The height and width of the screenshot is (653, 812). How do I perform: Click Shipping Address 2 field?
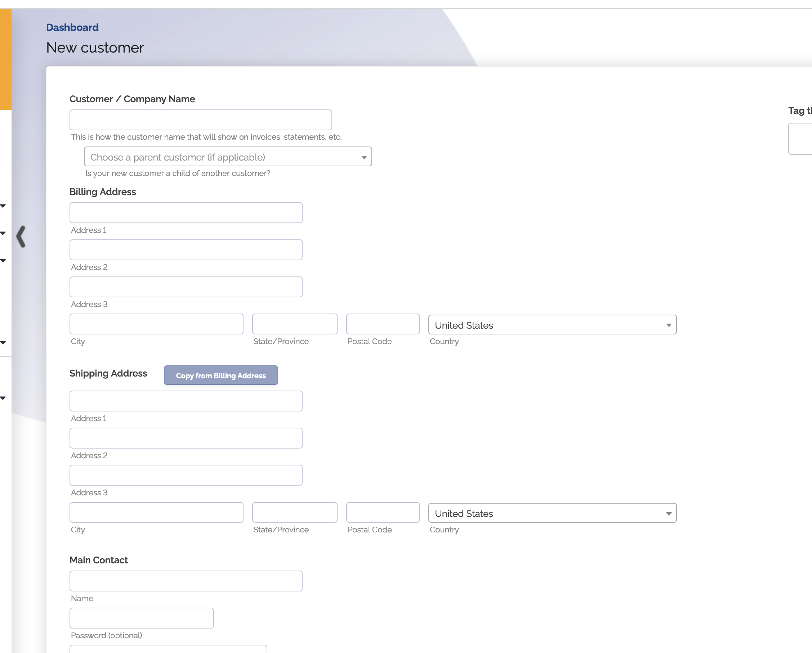click(x=186, y=438)
